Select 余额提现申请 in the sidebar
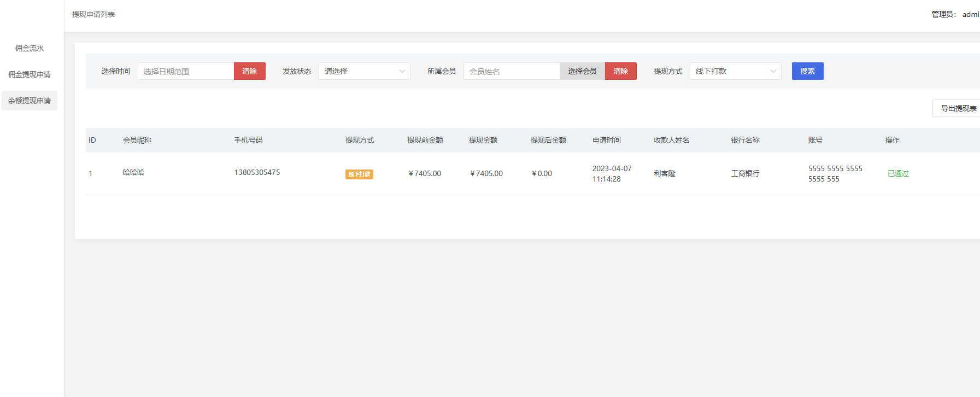This screenshot has height=397, width=980. click(x=30, y=101)
